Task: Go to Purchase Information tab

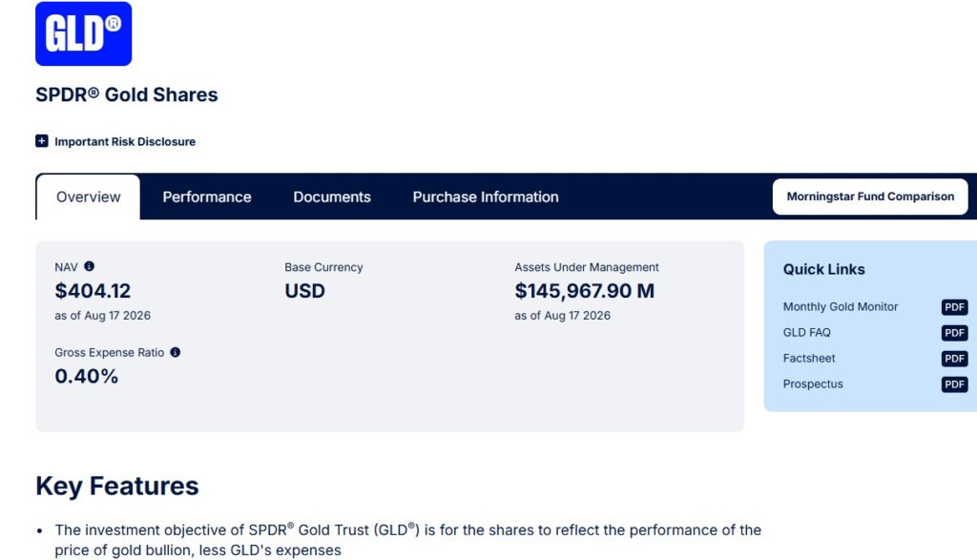Action: coord(486,197)
